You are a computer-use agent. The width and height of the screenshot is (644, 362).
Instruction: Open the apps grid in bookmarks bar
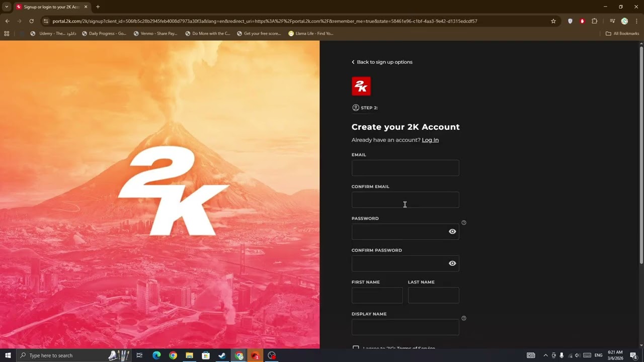click(x=7, y=34)
